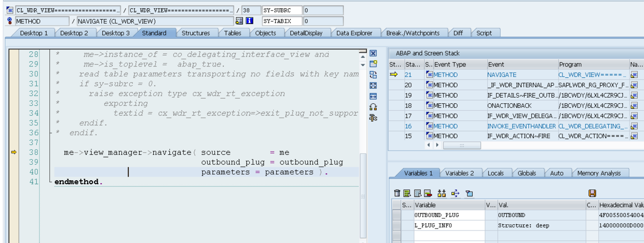
Task: Switch to the Desktop 3 tab
Action: (115, 33)
